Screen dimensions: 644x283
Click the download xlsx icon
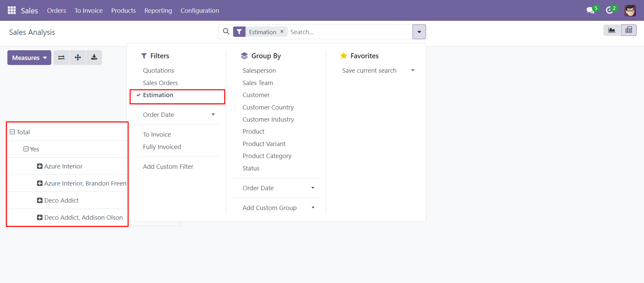[94, 58]
